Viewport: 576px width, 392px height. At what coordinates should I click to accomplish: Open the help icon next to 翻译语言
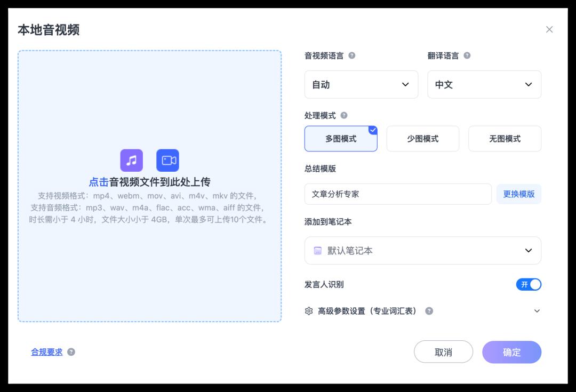point(468,55)
